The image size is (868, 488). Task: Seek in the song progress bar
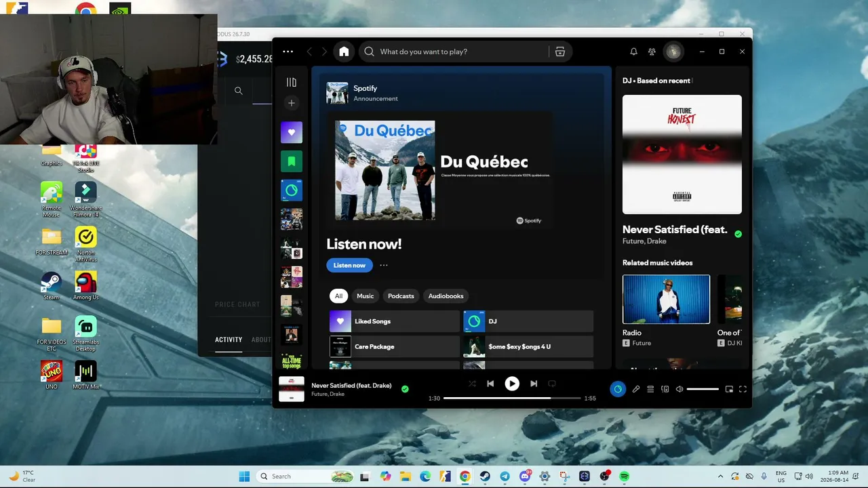click(x=511, y=399)
